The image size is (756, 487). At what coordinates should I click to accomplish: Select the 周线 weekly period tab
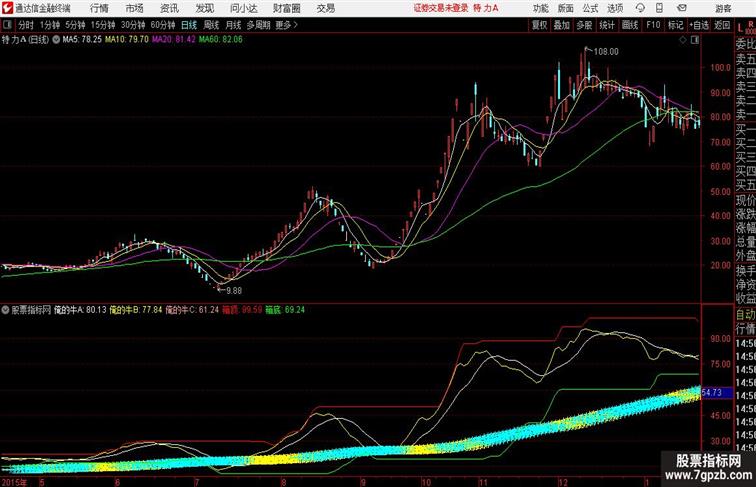pos(211,25)
